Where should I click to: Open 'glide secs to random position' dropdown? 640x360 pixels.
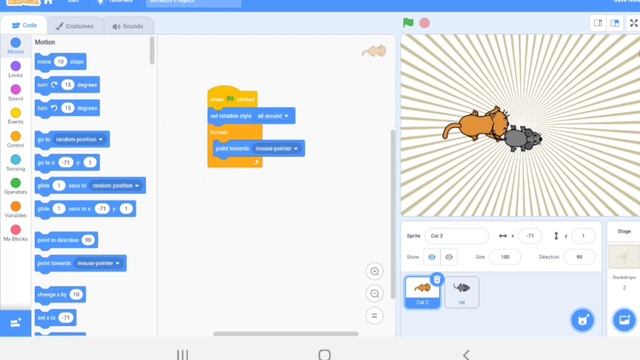[116, 186]
